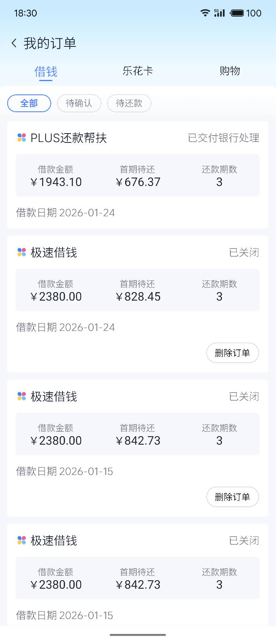
Task: Tap the 借款日期 2026-01-24 under PLUS还款帮扶
Action: [x=65, y=213]
